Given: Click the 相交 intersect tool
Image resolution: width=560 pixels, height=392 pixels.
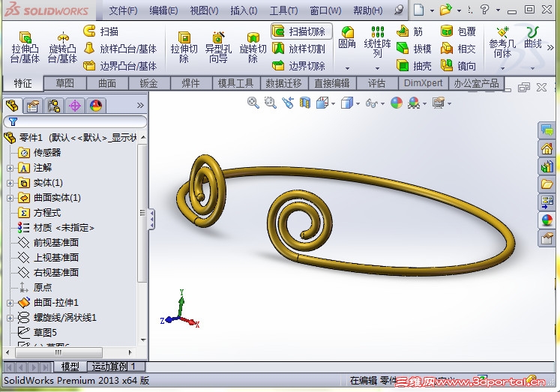Looking at the screenshot, I should point(458,49).
